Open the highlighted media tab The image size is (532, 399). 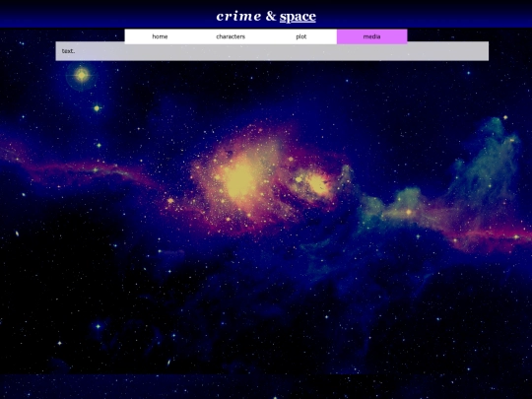tap(371, 36)
